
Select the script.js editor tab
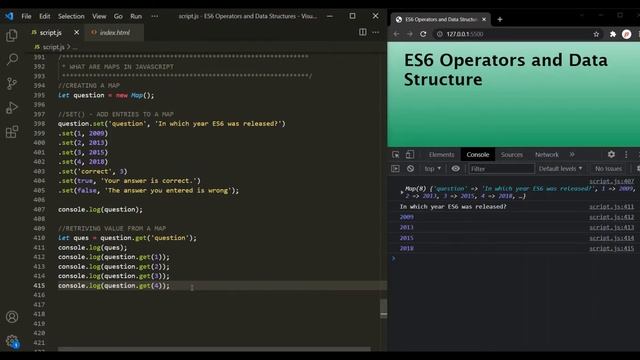coord(50,33)
